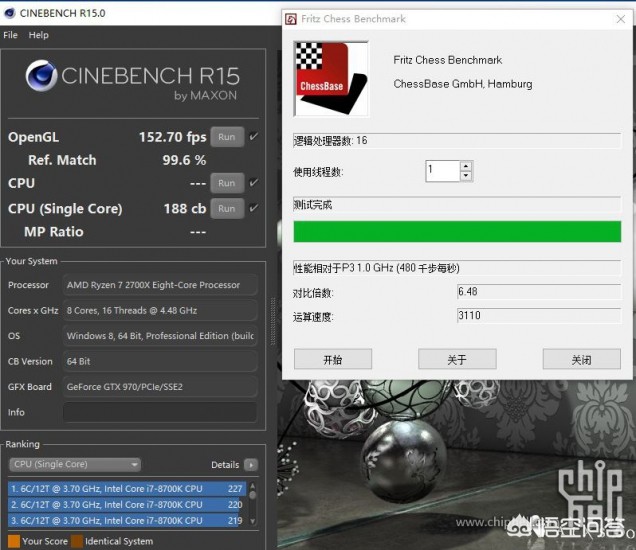Viewport: 636px width, 550px height.
Task: Run the CPU (Single Core) benchmark
Action: pyautogui.click(x=227, y=208)
